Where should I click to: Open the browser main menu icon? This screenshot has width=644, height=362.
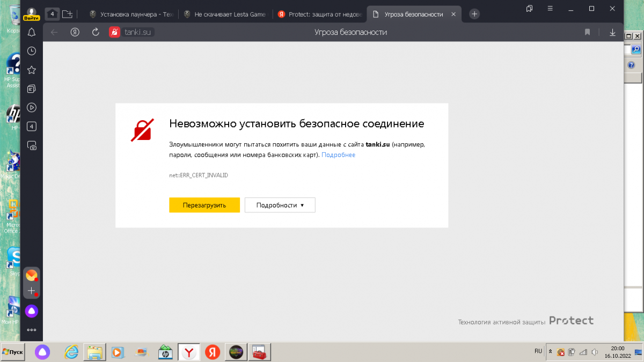pyautogui.click(x=550, y=9)
